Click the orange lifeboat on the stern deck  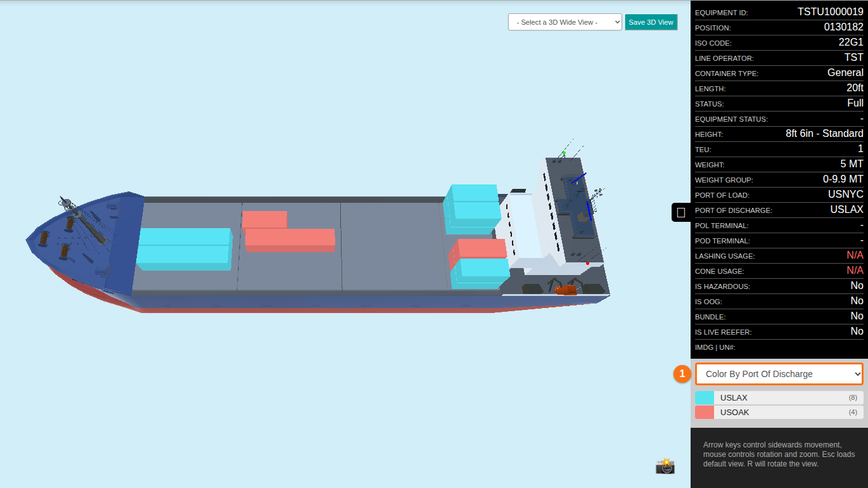click(566, 290)
